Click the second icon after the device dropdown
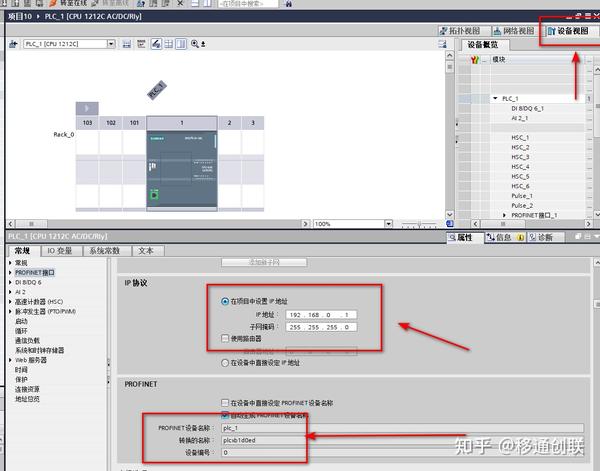Screen dimensions: 600x471 (x=141, y=44)
